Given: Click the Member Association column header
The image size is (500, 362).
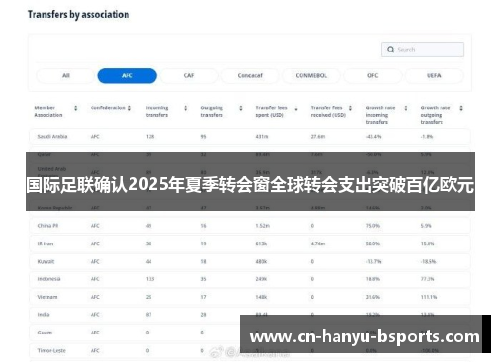Looking at the screenshot, I should [x=48, y=111].
